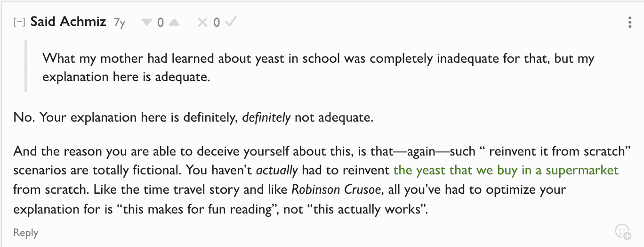
Task: Click the karma score between vote arrows
Action: click(161, 23)
